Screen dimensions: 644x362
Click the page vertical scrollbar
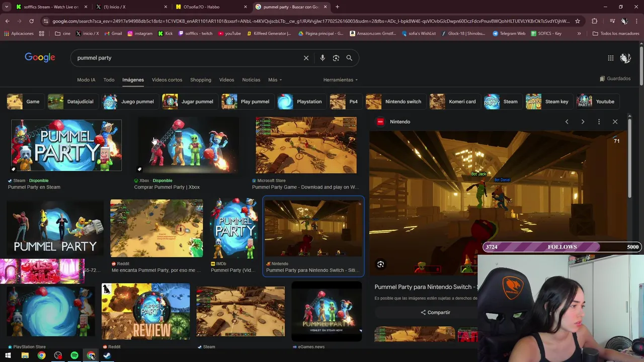(x=641, y=65)
